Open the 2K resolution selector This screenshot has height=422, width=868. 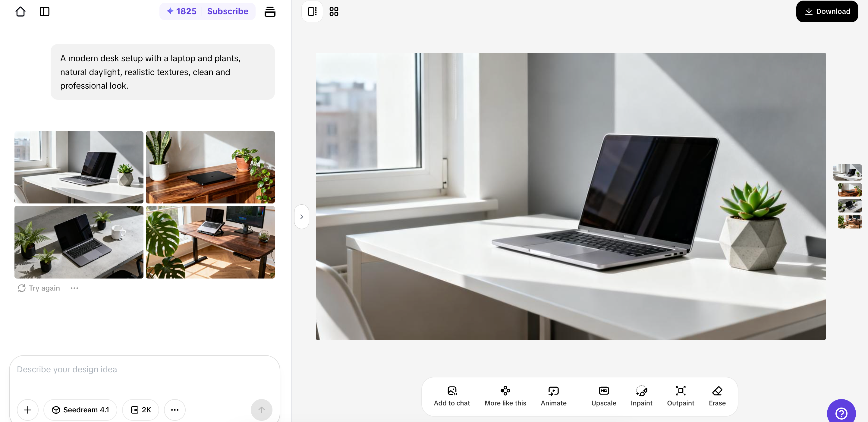tap(140, 410)
